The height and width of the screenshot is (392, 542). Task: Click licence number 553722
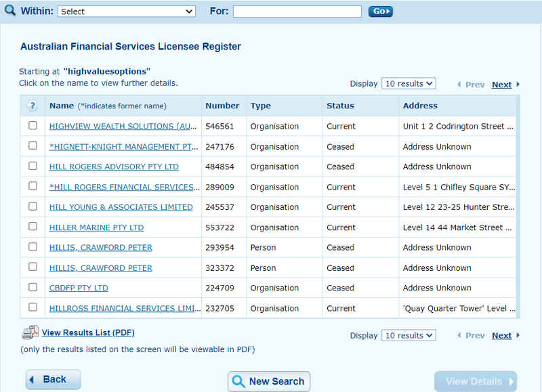220,227
